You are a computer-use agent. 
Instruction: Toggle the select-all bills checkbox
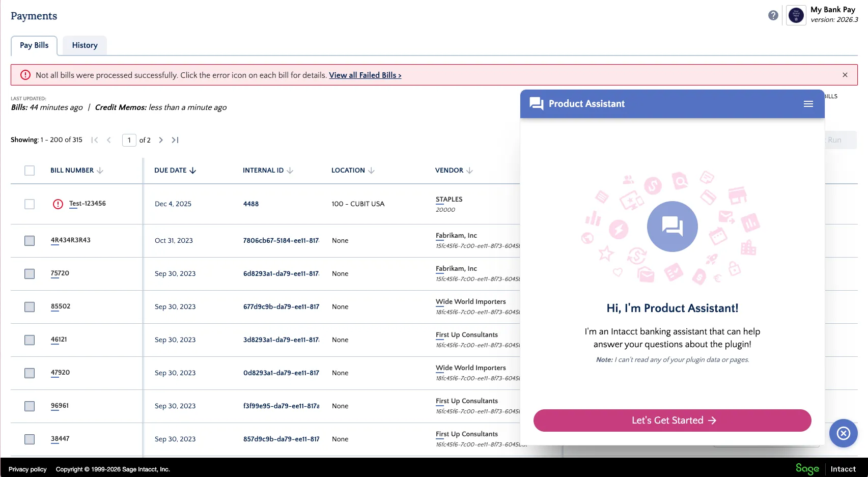(30, 171)
